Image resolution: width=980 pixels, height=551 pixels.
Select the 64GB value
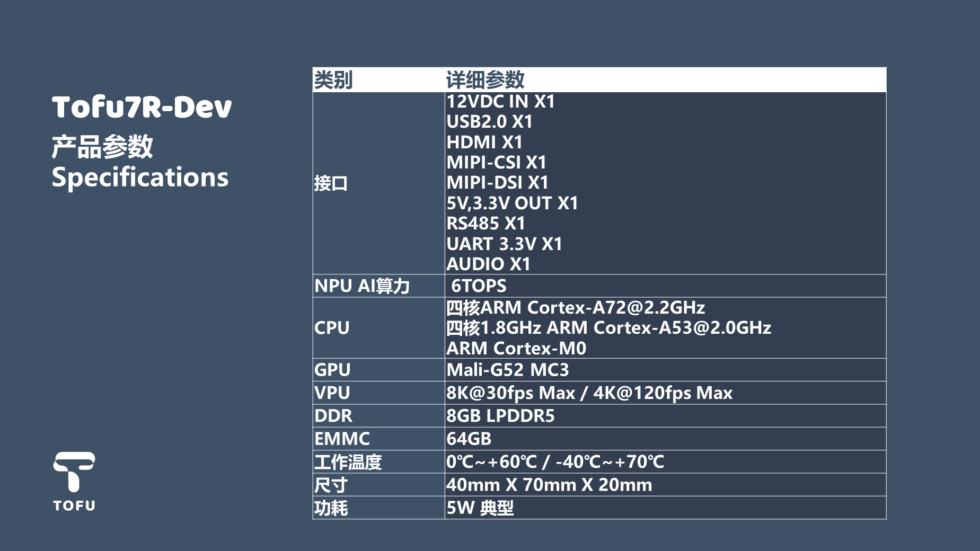(x=469, y=439)
